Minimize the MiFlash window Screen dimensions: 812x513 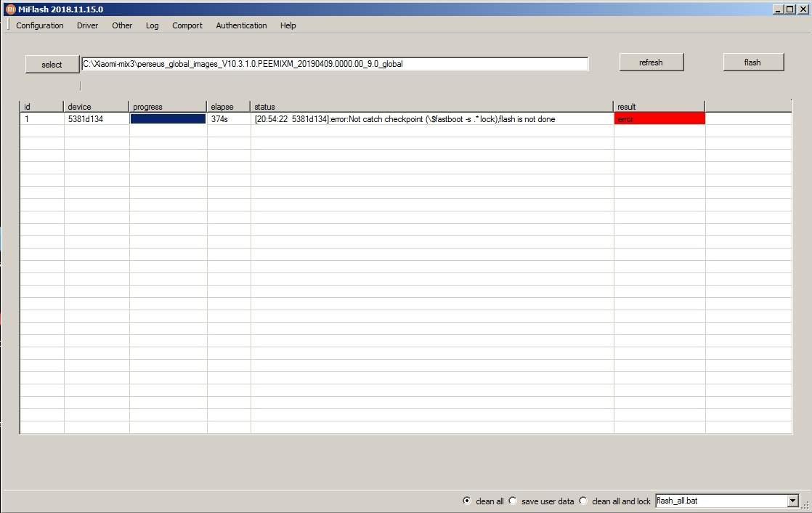coord(778,9)
